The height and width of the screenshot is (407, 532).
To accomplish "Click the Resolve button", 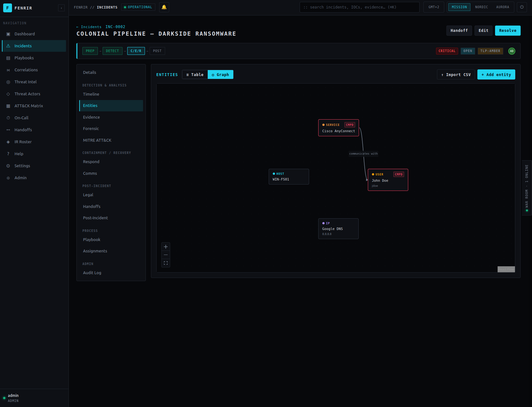I will (508, 31).
